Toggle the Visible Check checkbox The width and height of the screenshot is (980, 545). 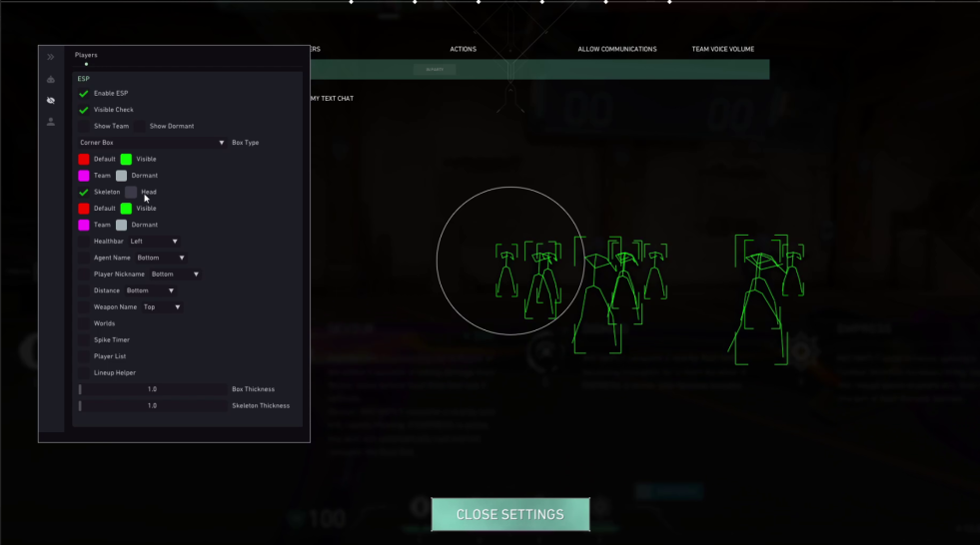click(84, 110)
